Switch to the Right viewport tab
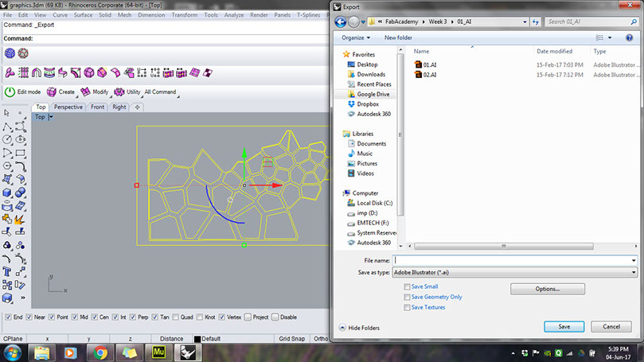This screenshot has height=362, width=644. [x=119, y=107]
